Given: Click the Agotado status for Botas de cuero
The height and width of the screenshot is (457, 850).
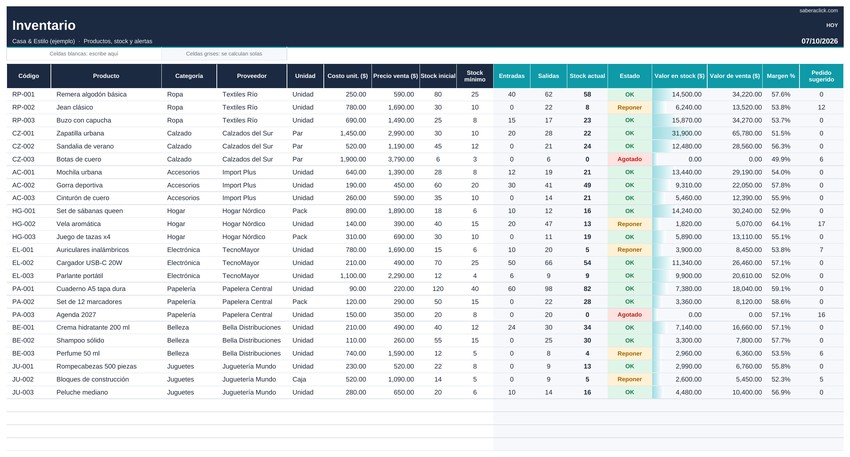Looking at the screenshot, I should 629,159.
